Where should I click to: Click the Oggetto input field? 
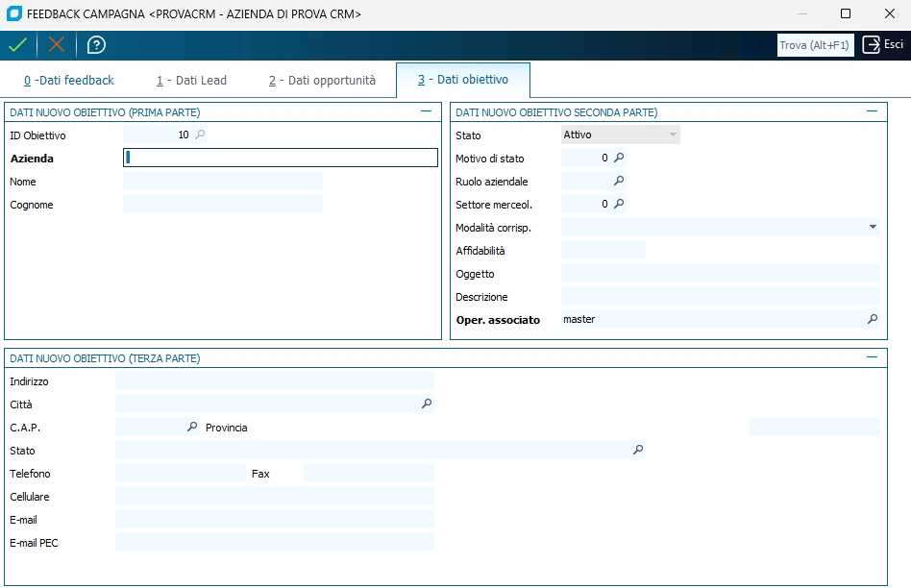tap(721, 273)
